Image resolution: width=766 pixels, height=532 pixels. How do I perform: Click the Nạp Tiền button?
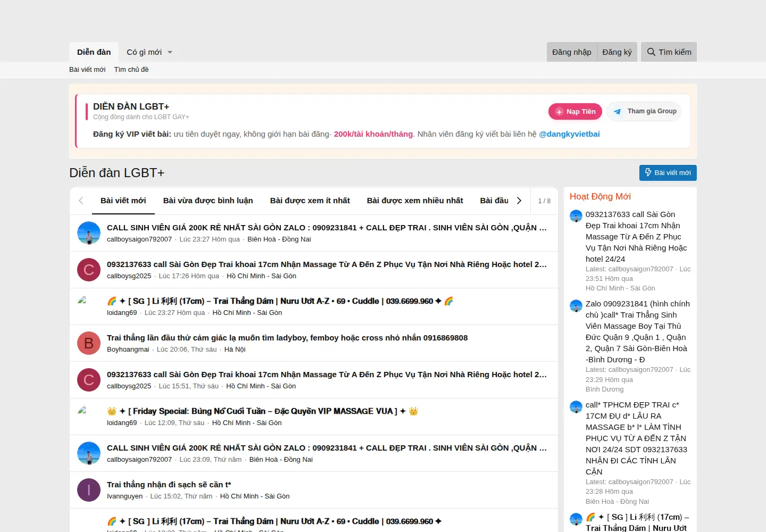(x=575, y=112)
